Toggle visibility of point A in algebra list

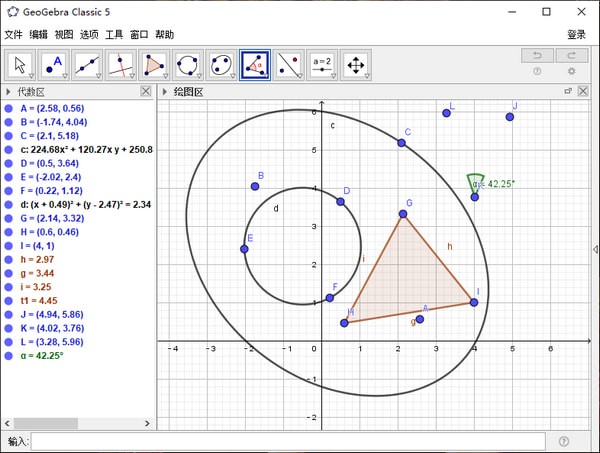pyautogui.click(x=8, y=106)
